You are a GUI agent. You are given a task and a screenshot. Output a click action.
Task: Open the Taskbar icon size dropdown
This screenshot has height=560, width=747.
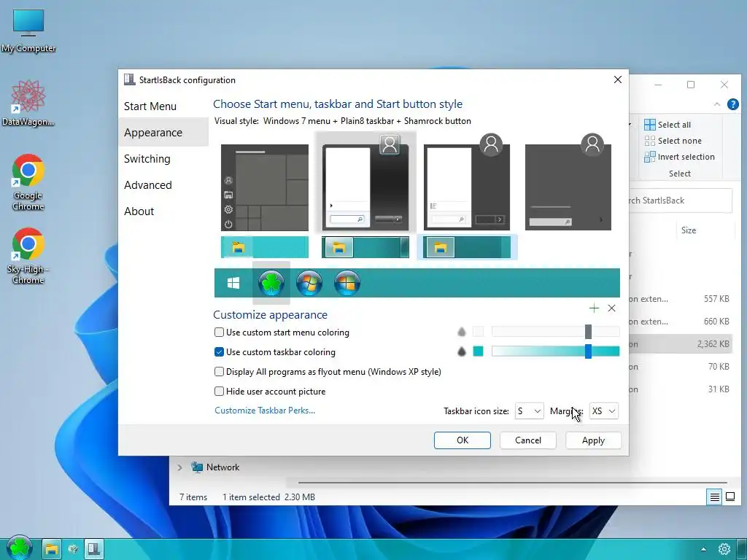(x=529, y=411)
